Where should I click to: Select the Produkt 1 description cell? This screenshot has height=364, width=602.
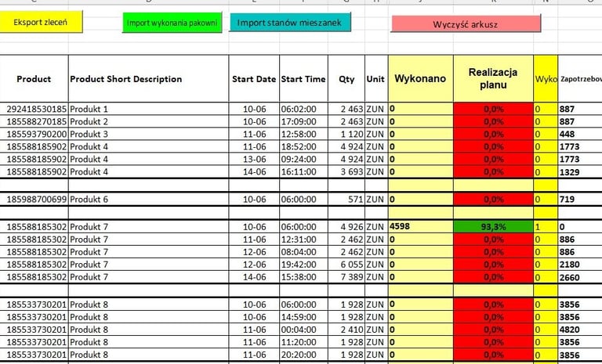click(149, 109)
